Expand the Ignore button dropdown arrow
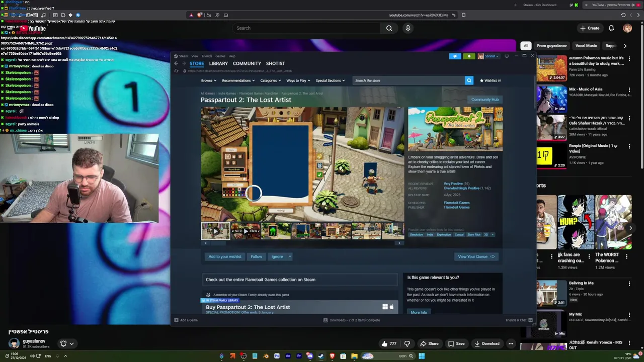 290,256
